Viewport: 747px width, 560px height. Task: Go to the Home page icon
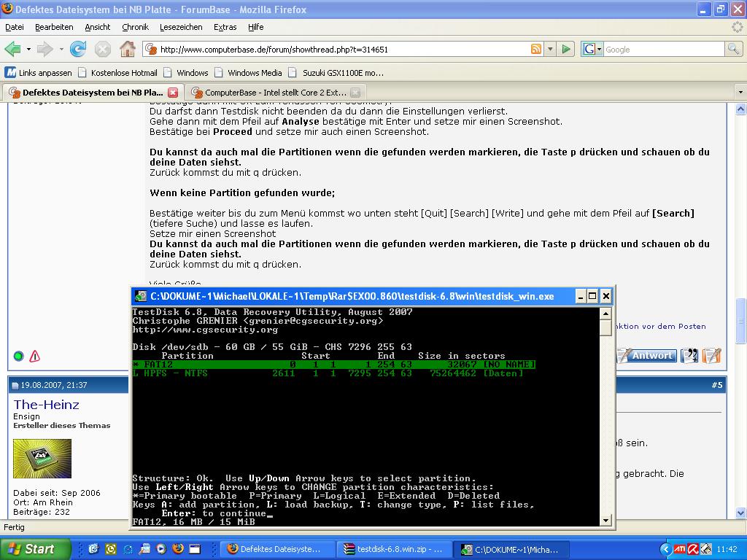[127, 49]
